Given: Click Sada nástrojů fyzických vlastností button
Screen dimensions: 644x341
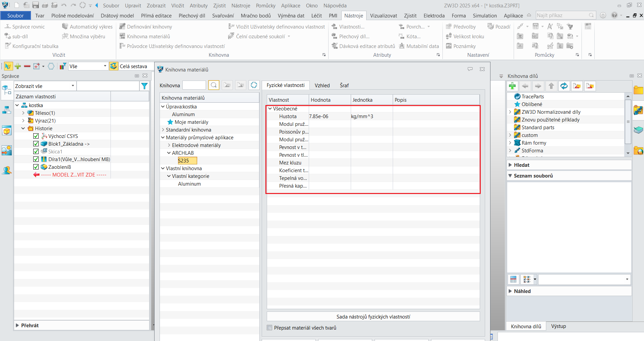Looking at the screenshot, I should [373, 317].
